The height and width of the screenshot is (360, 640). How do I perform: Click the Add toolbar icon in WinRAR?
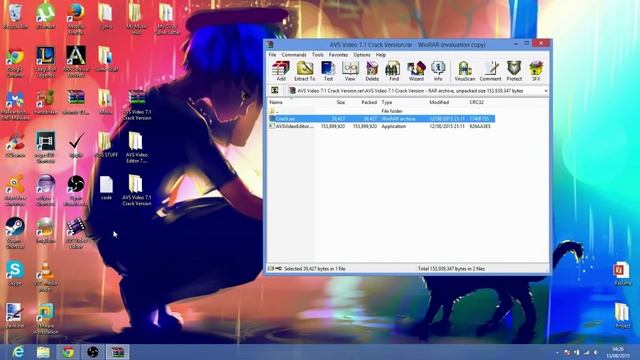point(281,71)
